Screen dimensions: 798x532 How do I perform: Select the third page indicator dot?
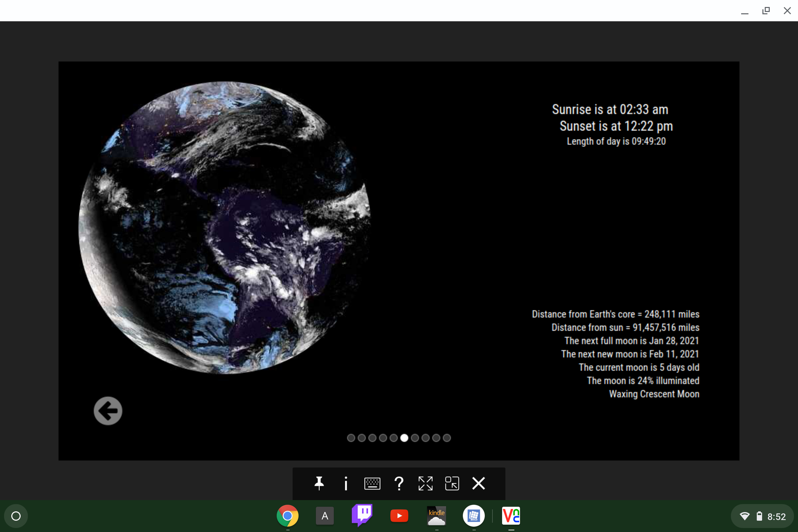(372, 438)
